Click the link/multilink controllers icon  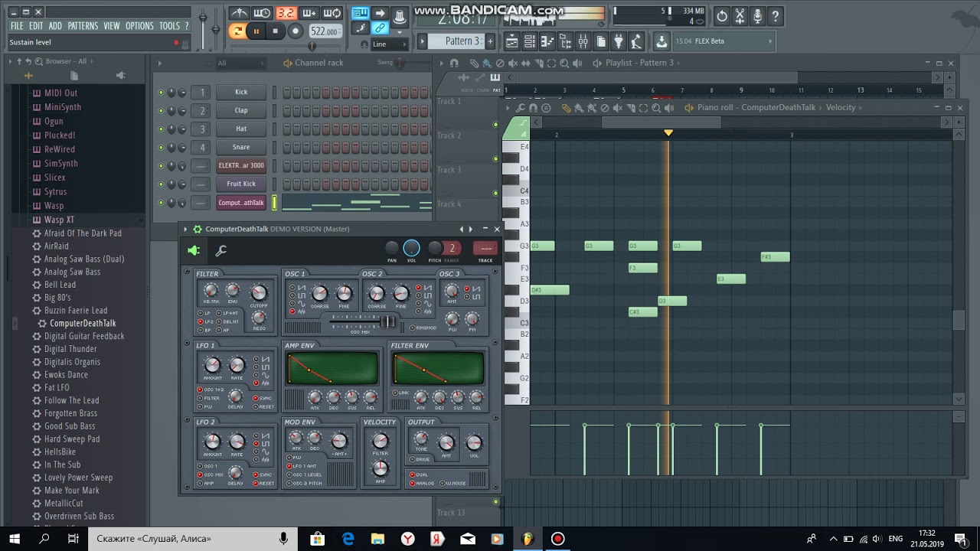(380, 28)
